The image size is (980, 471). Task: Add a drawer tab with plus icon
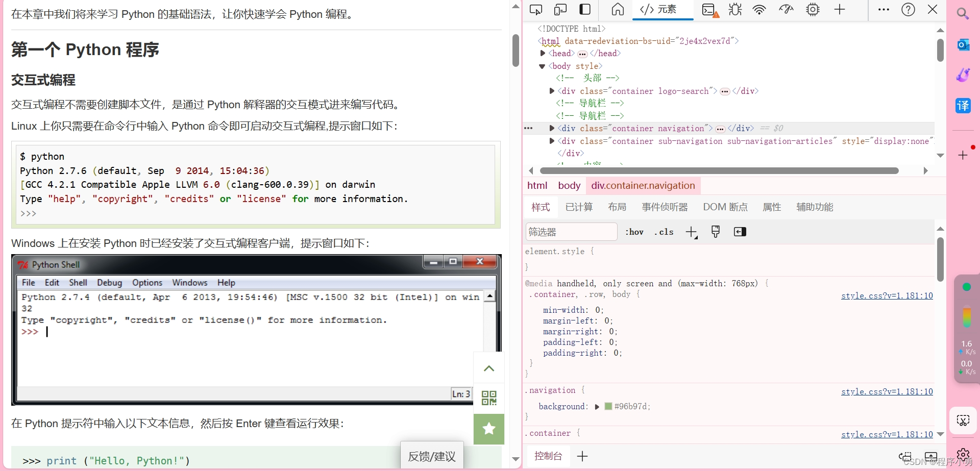[582, 456]
